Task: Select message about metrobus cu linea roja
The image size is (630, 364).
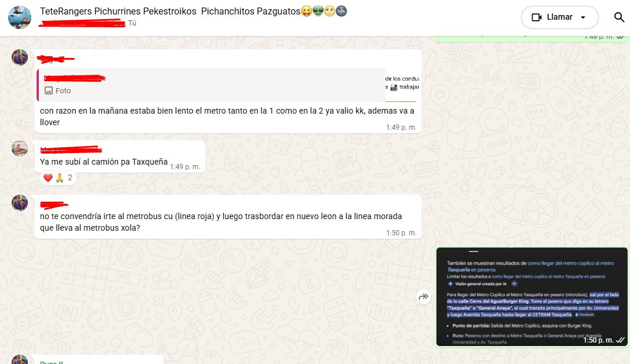Action: click(221, 222)
